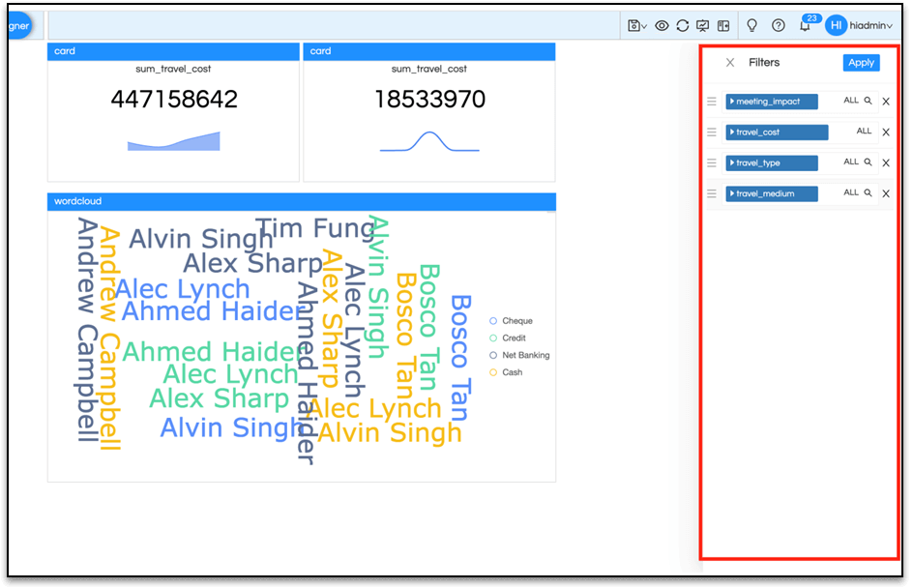Close the Filters panel with X

pos(729,62)
